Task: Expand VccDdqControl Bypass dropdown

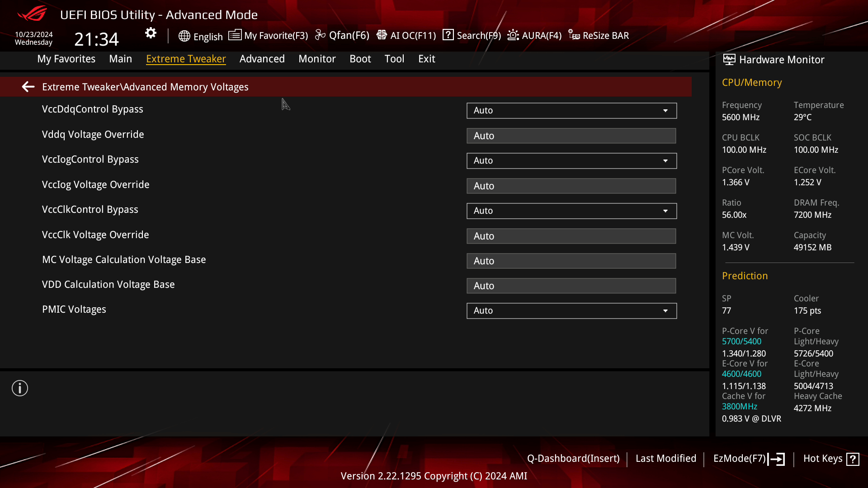Action: pyautogui.click(x=666, y=110)
